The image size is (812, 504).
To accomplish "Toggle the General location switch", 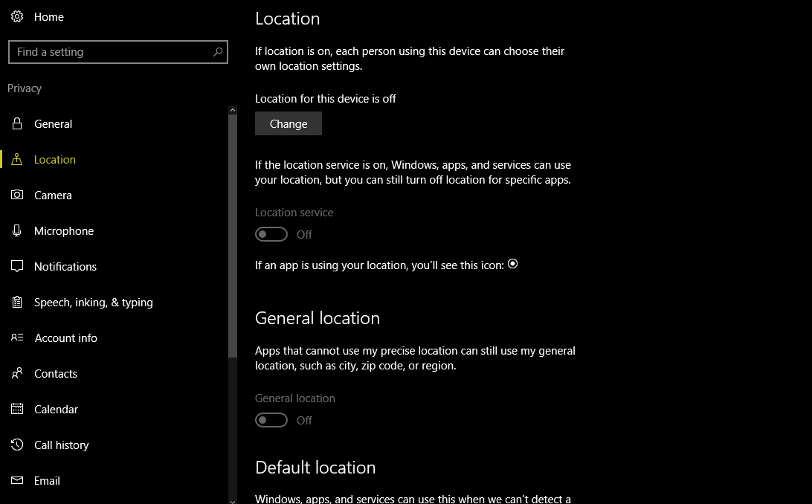I will click(x=271, y=420).
